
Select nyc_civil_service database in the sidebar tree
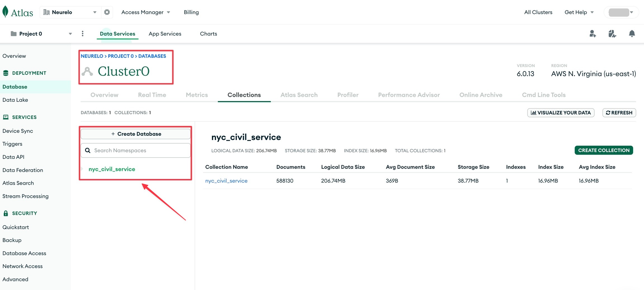(112, 169)
